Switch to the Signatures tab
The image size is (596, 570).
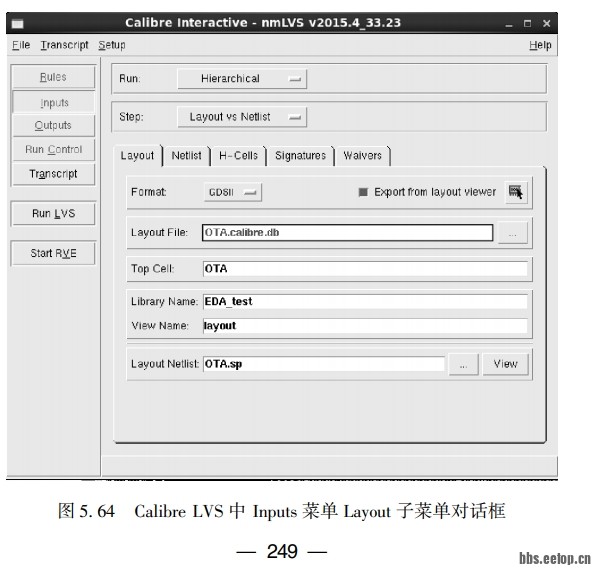click(300, 155)
